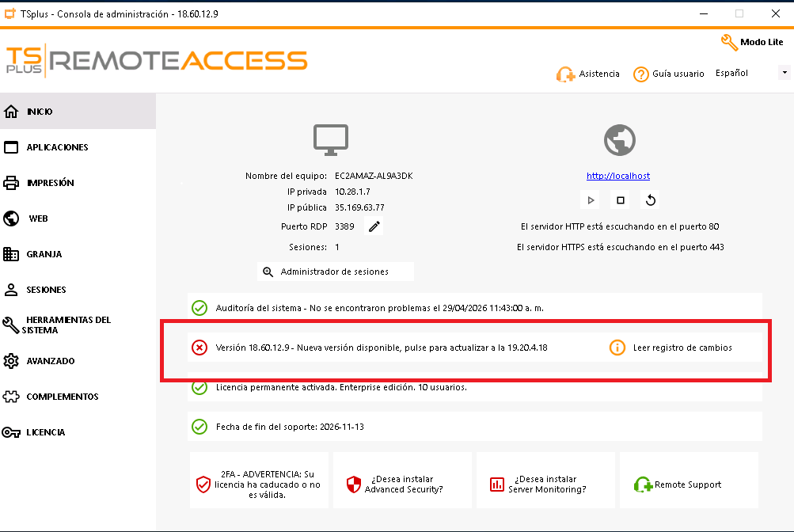Click the pencil icon to edit RDP port

click(x=374, y=227)
